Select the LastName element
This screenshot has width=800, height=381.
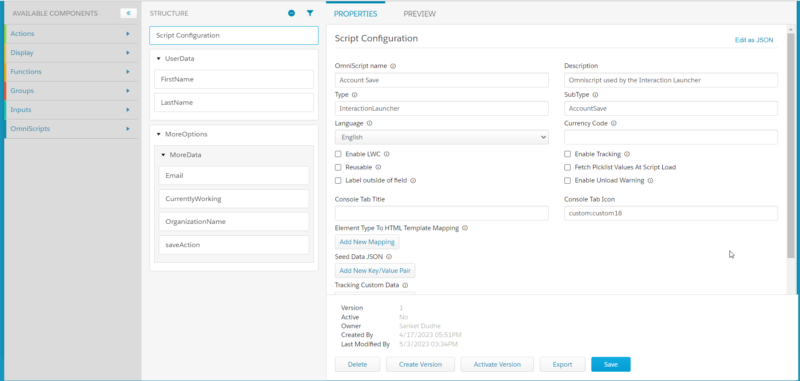(234, 103)
